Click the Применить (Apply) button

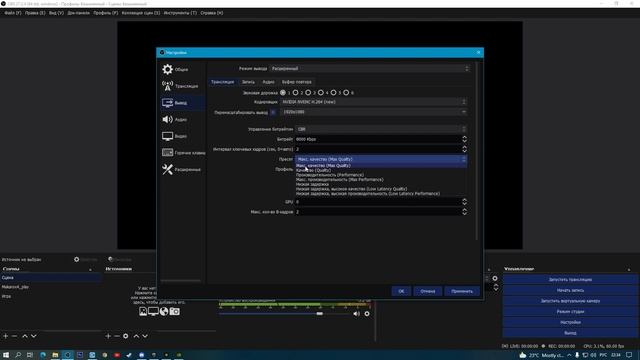[x=462, y=291]
